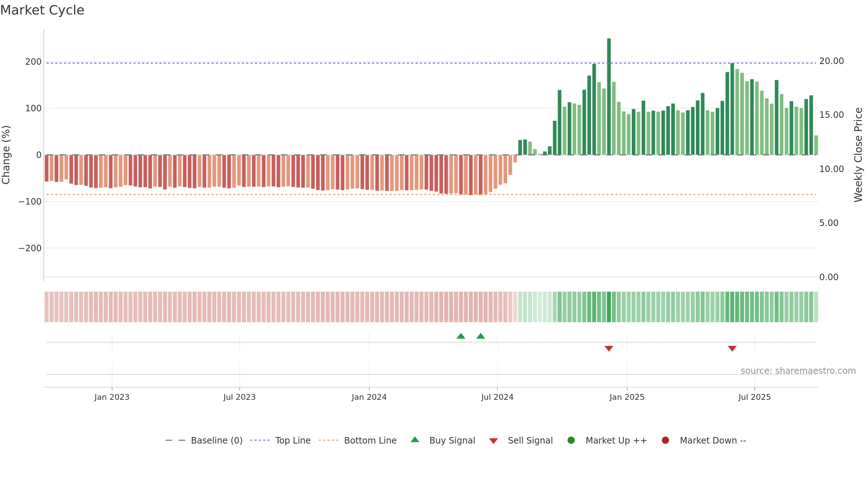Toggle the Baseline (0) legend entry
The height and width of the screenshot is (488, 868).
click(204, 440)
